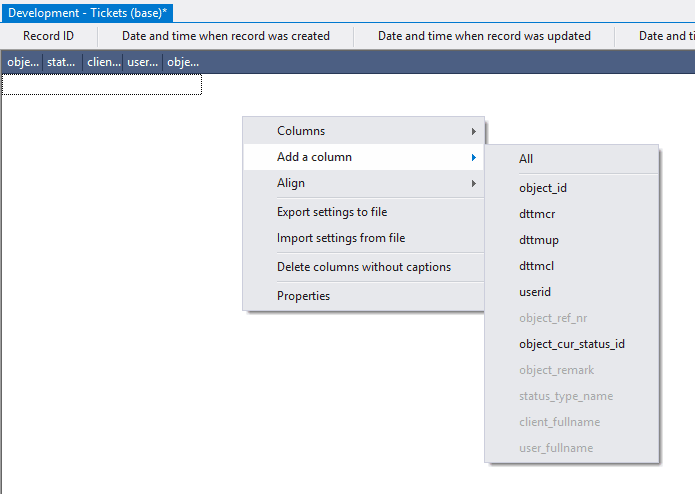Expand the Align submenu arrow
Screen dimensions: 695x494
(473, 183)
